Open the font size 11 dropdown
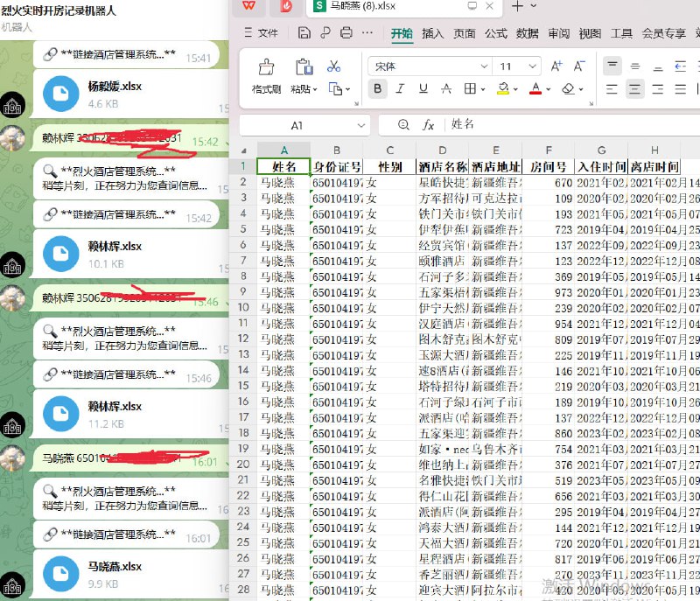 click(x=530, y=64)
